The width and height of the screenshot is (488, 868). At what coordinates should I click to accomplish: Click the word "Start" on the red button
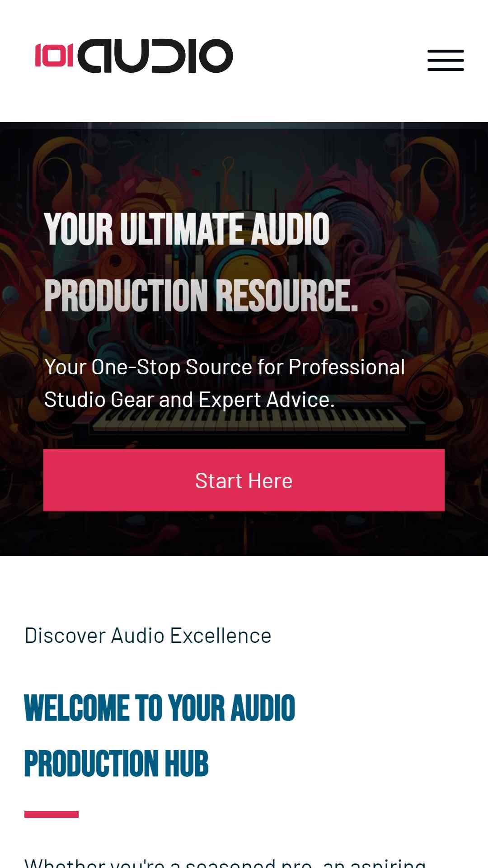[219, 481]
